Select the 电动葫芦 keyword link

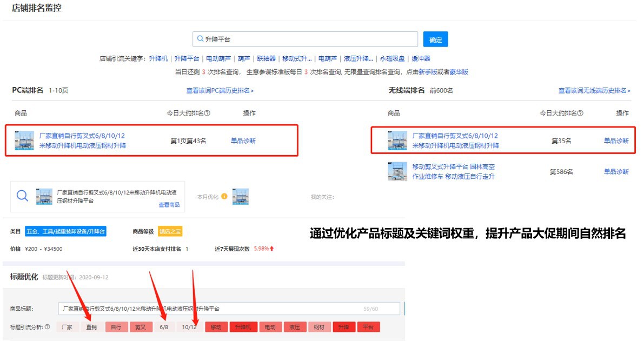pyautogui.click(x=218, y=58)
